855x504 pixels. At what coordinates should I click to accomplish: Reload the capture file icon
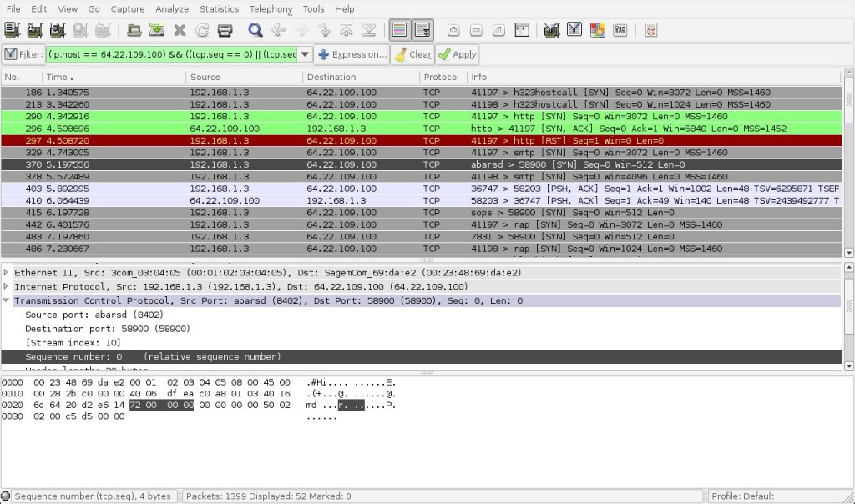[x=202, y=30]
